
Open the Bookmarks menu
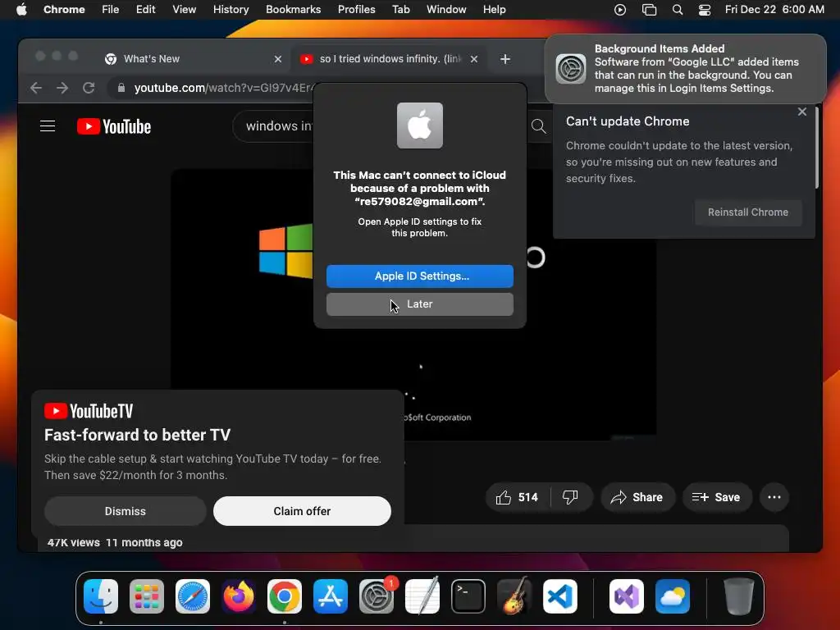coord(293,10)
